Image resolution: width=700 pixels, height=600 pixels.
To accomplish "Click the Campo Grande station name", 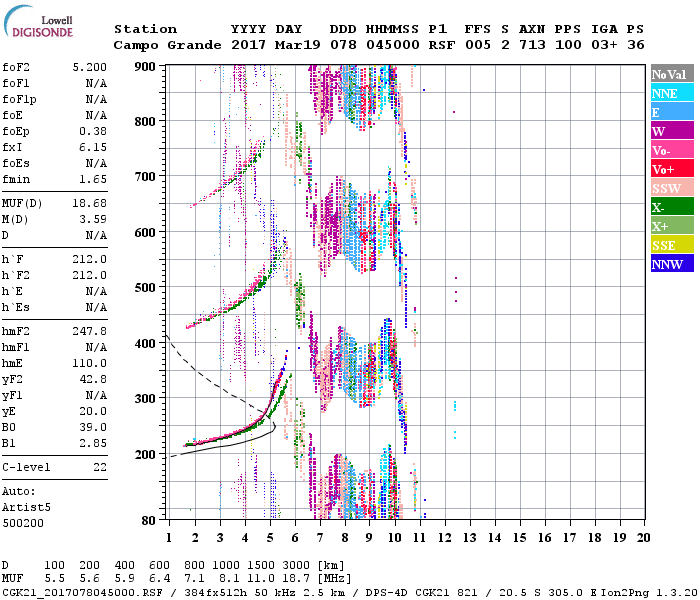I will 160,45.
